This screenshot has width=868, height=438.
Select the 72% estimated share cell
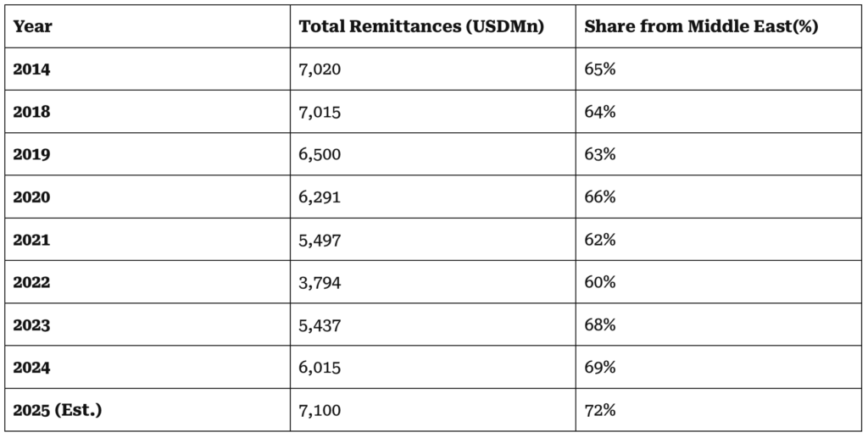[599, 411]
